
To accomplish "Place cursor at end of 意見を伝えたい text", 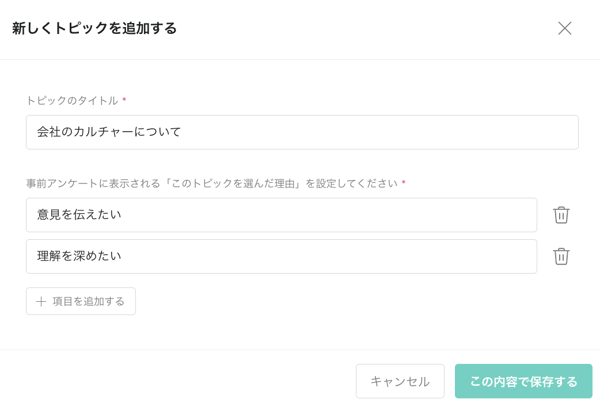I will (122, 215).
